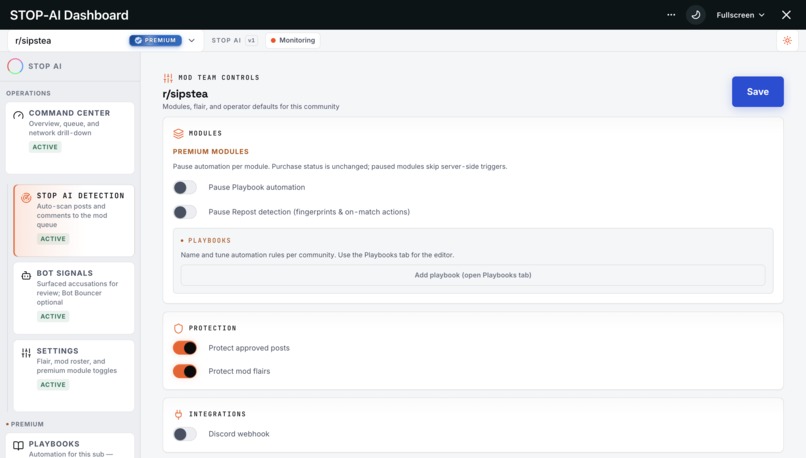Screen dimensions: 806x458
Task: Expand the r/sipstea community dropdown chevron
Action: 191,41
